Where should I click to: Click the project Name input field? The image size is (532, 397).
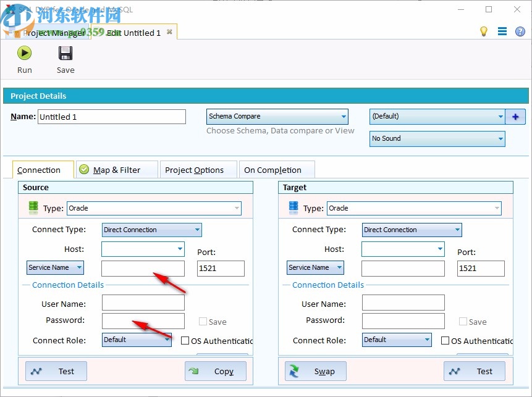pyautogui.click(x=111, y=116)
